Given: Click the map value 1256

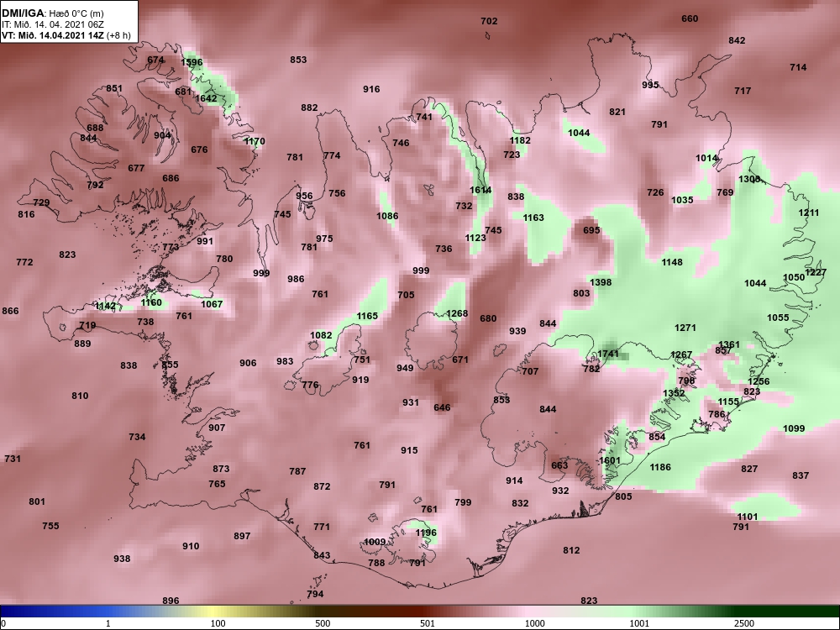Looking at the screenshot, I should click(x=758, y=381).
